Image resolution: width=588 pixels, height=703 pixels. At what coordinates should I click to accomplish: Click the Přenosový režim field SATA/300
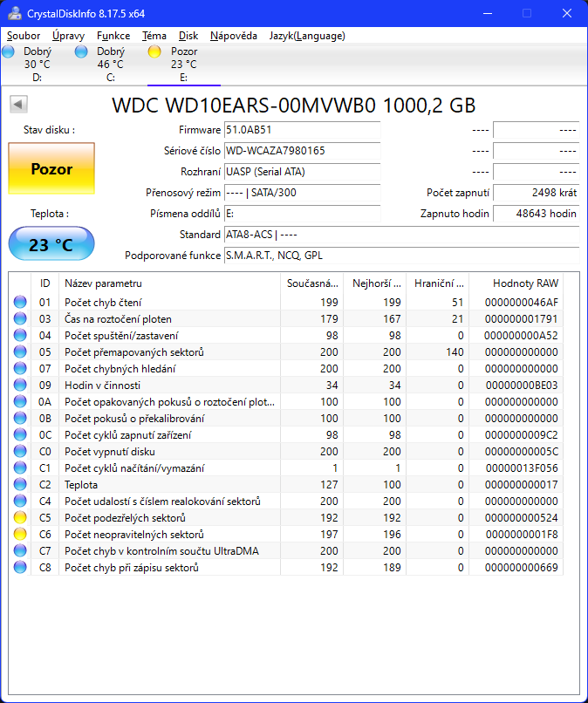(303, 193)
